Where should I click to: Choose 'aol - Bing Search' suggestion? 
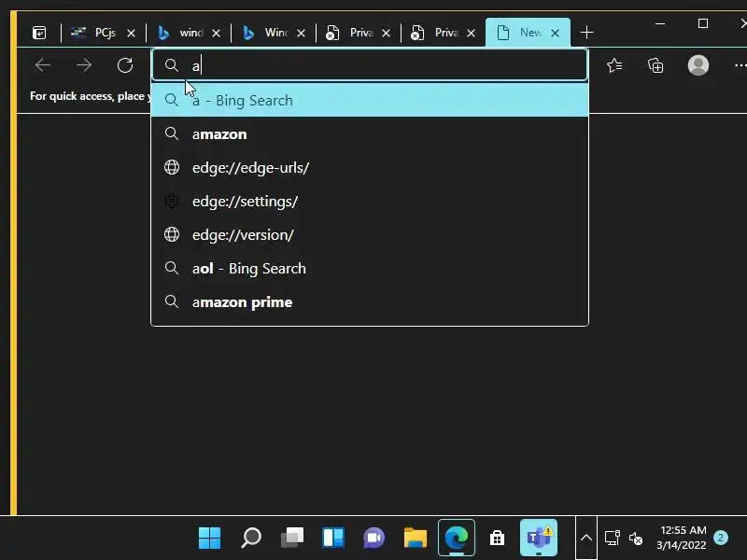click(x=370, y=268)
